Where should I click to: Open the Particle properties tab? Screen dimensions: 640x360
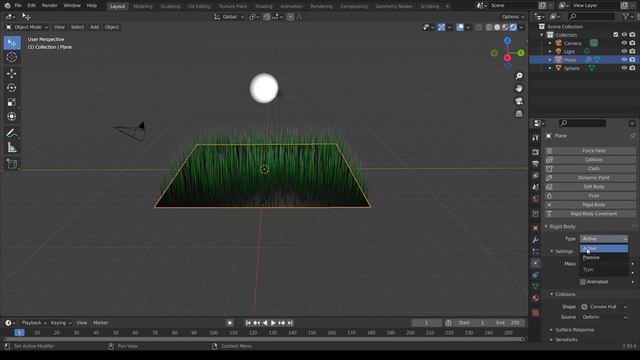(x=536, y=251)
